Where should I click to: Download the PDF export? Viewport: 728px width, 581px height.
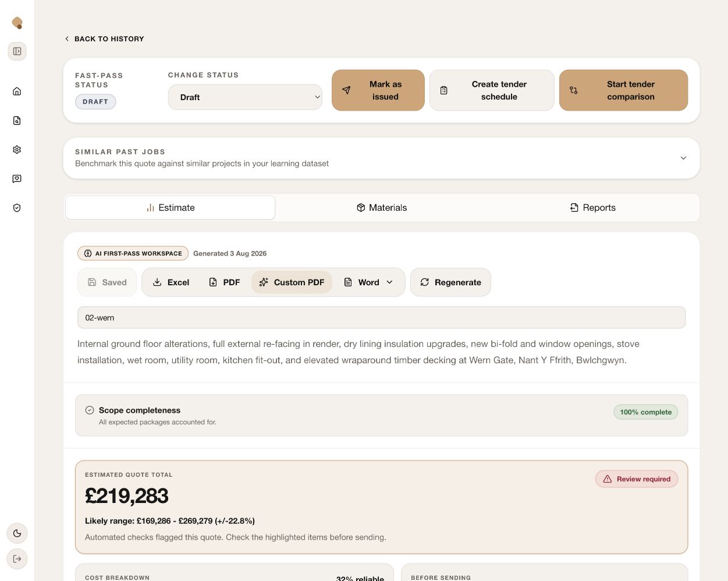(x=224, y=282)
